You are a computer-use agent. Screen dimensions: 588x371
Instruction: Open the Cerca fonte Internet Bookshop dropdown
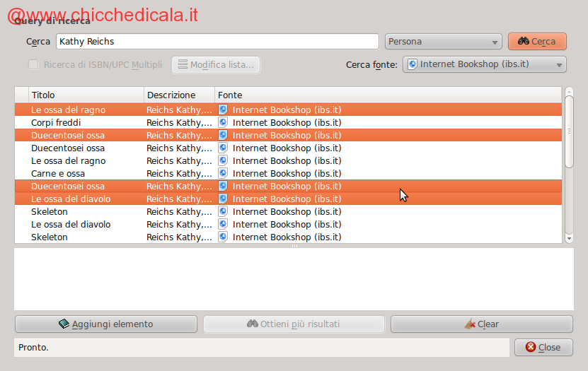(x=485, y=65)
